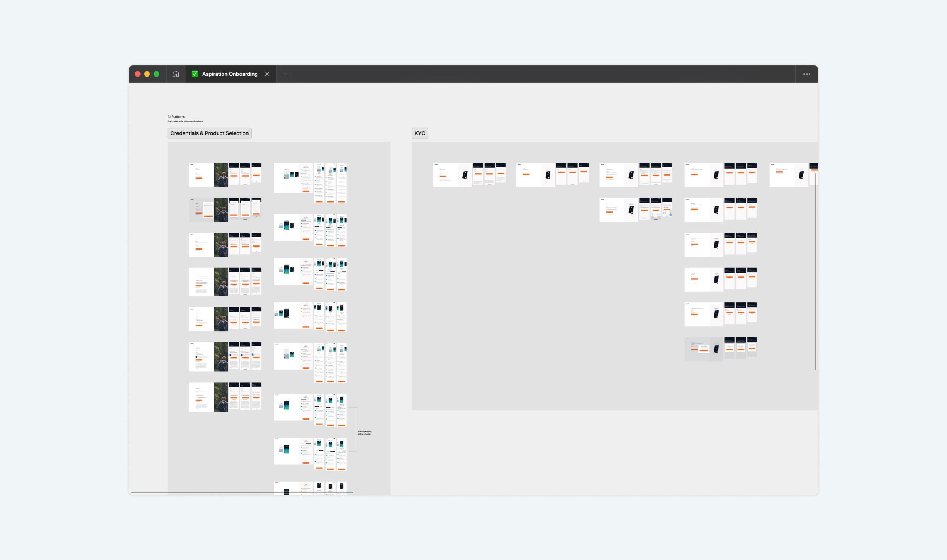This screenshot has width=947, height=560.
Task: Switch to the Aspiration Onboarding tab
Action: 230,74
